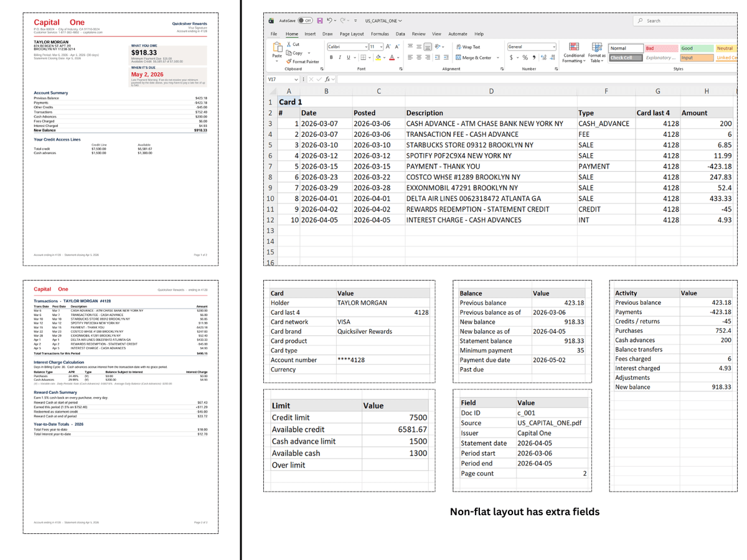Click the Undo arrow icon

(x=330, y=21)
